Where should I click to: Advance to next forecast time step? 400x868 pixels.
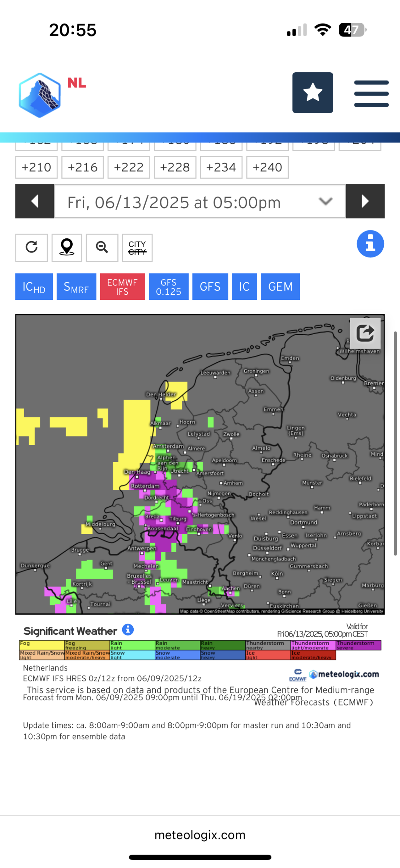click(365, 201)
